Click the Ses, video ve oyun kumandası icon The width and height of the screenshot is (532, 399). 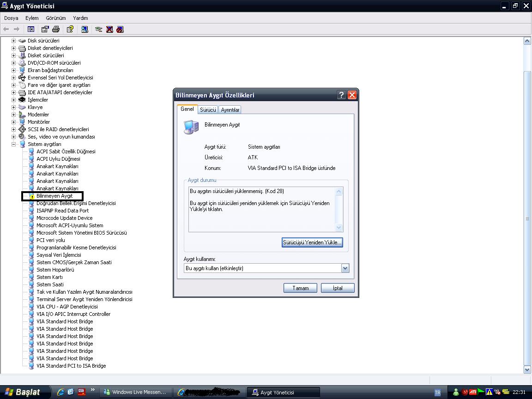pyautogui.click(x=22, y=137)
